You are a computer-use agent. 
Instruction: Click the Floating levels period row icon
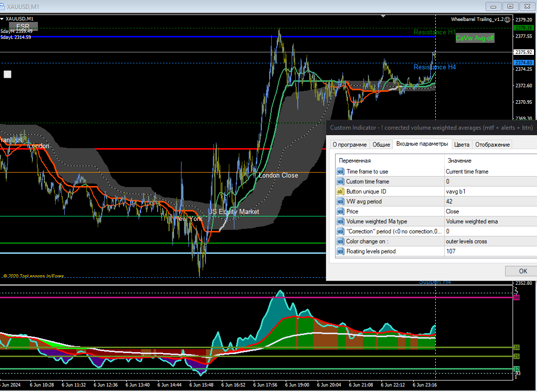pos(341,251)
